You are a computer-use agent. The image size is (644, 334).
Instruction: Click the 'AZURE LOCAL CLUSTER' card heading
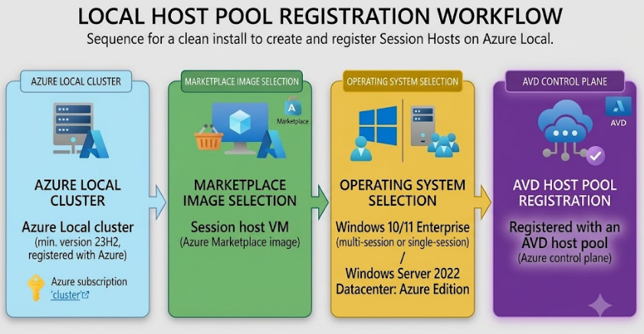77,193
